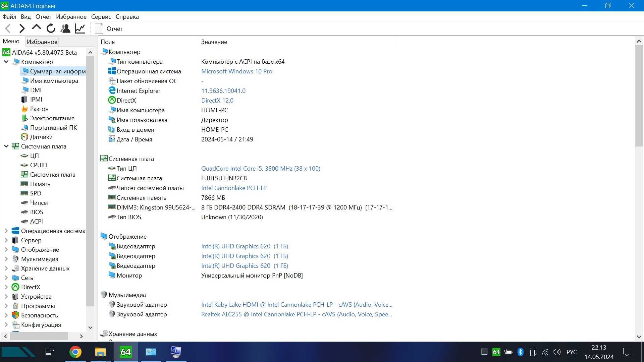Click the Устройства tree icon
This screenshot has height=362, width=644.
coord(15,297)
